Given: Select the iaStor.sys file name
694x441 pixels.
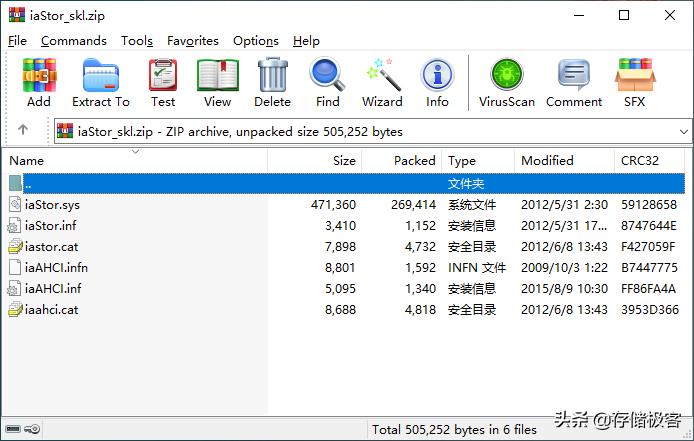Looking at the screenshot, I should [x=52, y=205].
